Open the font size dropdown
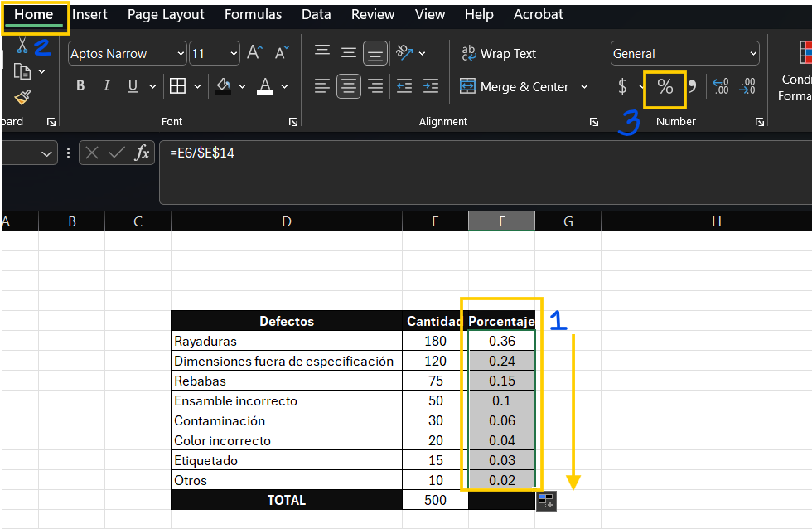 (234, 53)
